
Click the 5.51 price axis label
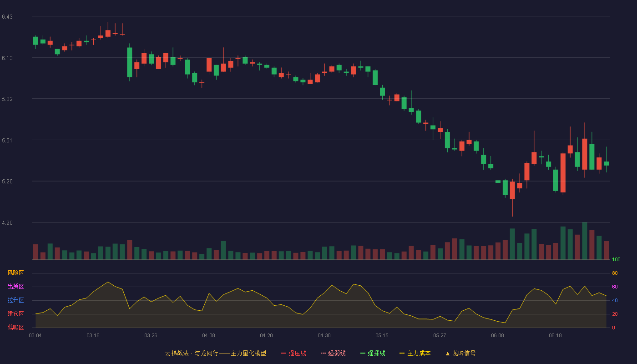tap(7, 141)
